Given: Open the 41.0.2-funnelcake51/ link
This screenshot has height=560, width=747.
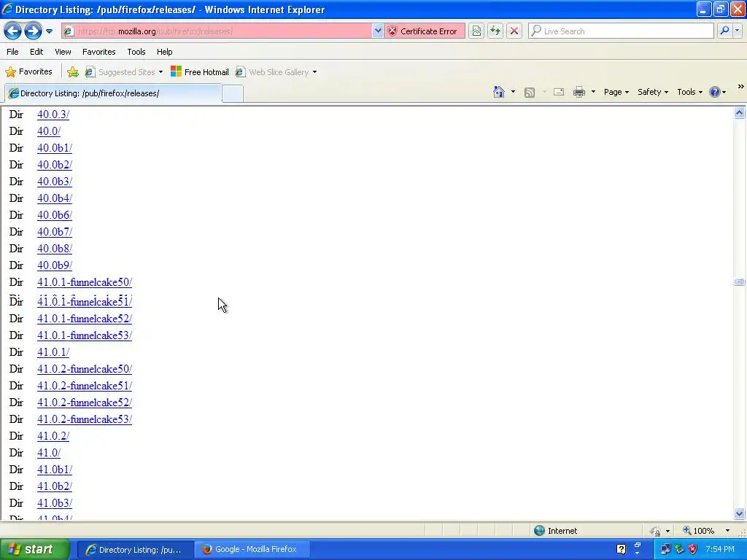Looking at the screenshot, I should [x=85, y=386].
